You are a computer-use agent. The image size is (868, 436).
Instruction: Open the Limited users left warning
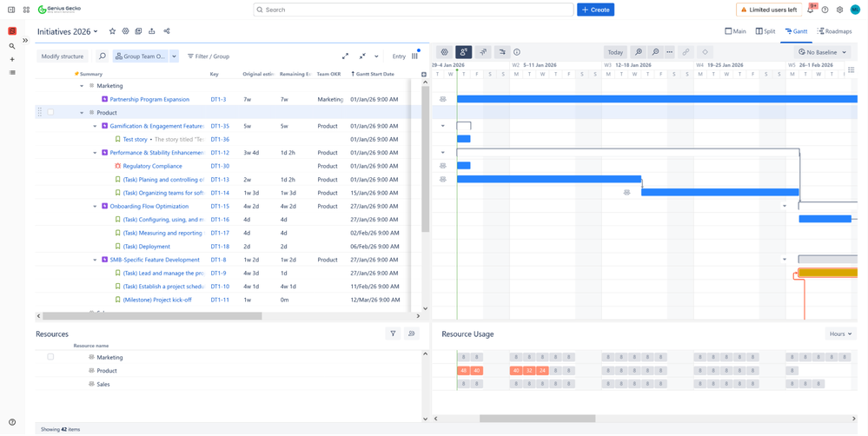[769, 10]
